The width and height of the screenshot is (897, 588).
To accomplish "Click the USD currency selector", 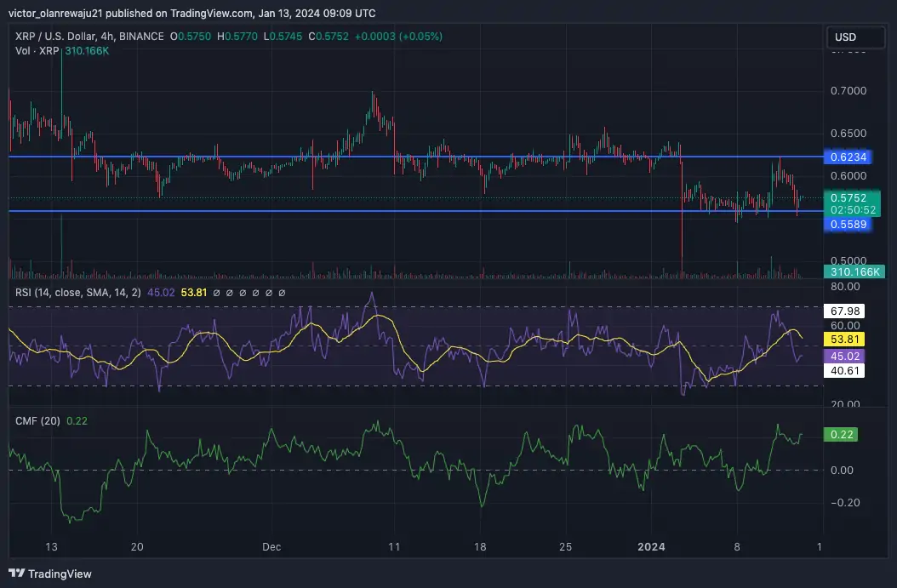I will [x=856, y=37].
